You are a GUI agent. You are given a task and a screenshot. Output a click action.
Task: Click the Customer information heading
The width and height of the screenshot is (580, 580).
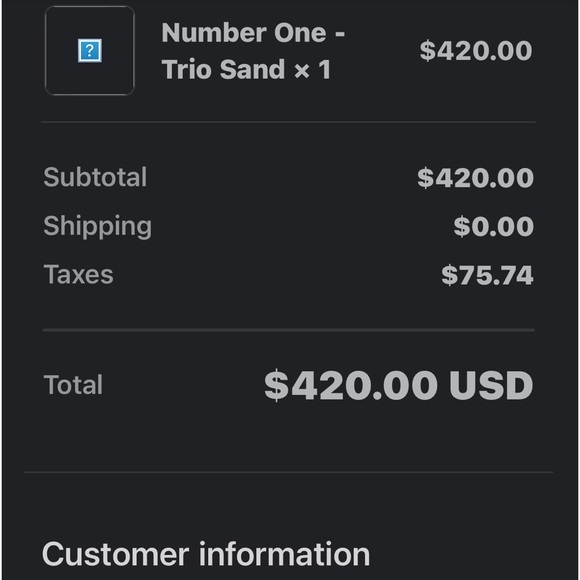[206, 554]
